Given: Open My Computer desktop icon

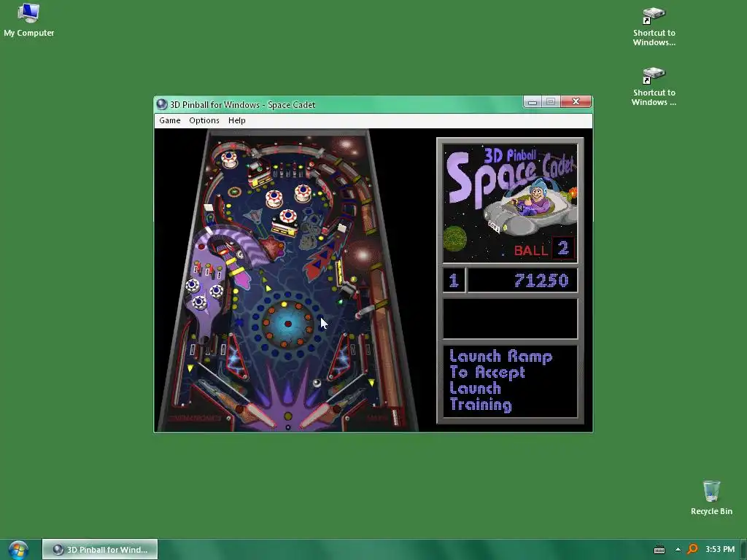Looking at the screenshot, I should coord(28,20).
